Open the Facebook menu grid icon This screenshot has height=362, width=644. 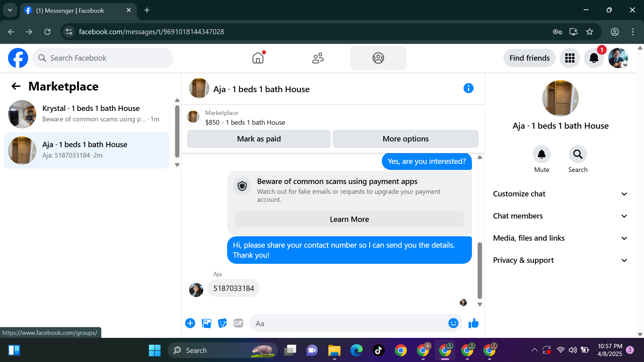pos(570,58)
